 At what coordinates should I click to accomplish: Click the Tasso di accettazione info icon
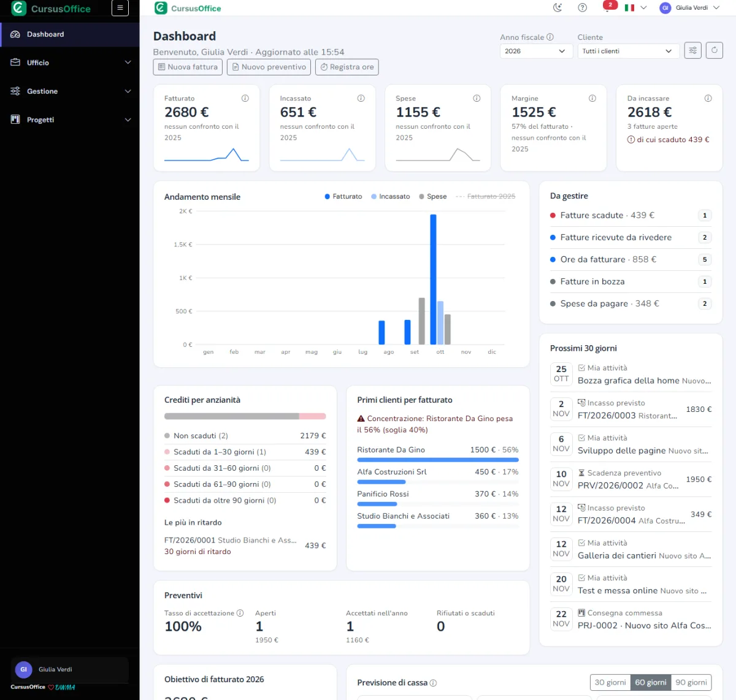pos(240,613)
